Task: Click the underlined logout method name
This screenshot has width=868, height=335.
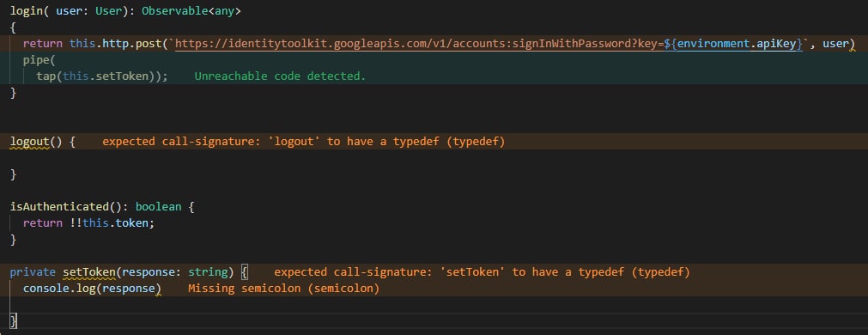Action: [x=30, y=142]
